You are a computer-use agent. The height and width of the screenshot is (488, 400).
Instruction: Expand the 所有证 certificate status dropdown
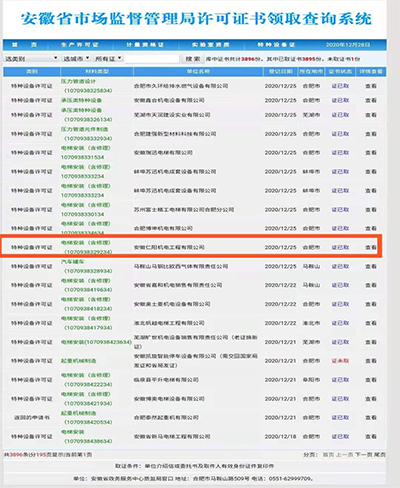tap(108, 58)
